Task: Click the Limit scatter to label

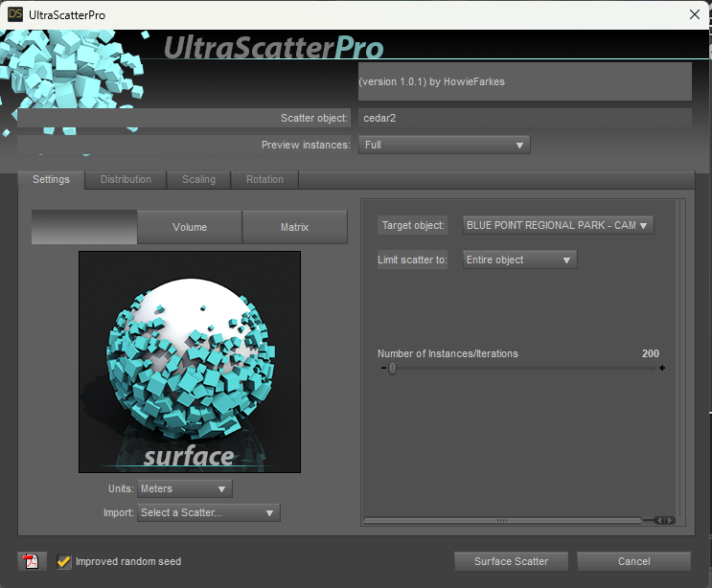Action: [412, 260]
